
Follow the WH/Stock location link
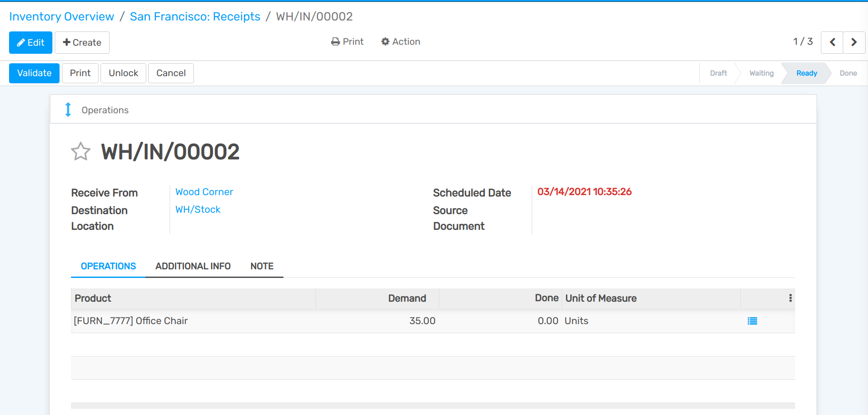[198, 209]
